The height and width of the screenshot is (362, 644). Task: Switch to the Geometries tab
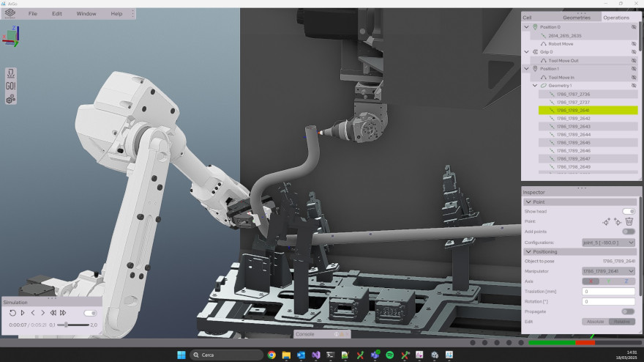pos(577,18)
